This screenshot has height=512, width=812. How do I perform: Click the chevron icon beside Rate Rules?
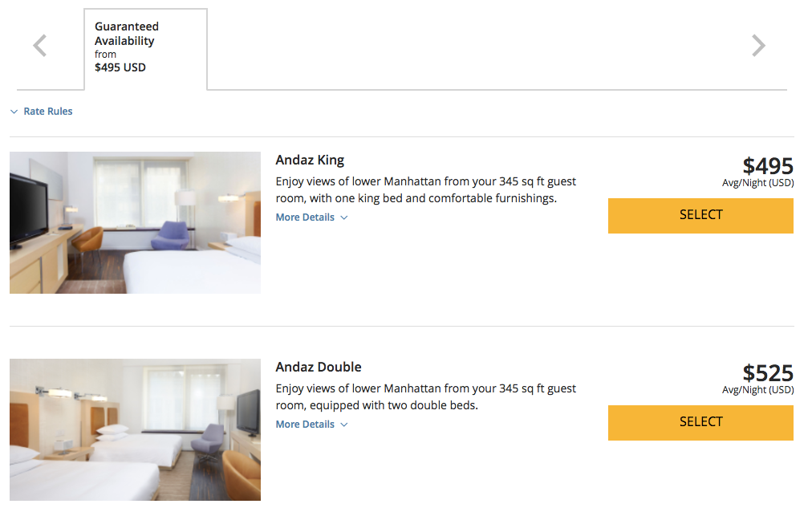click(14, 112)
